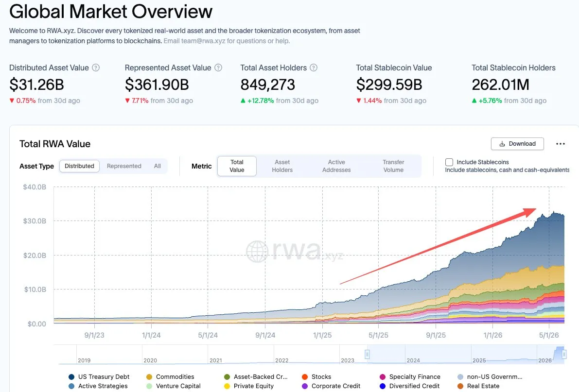This screenshot has width=579, height=392.
Task: Switch metric to Total Value
Action: coord(237,166)
